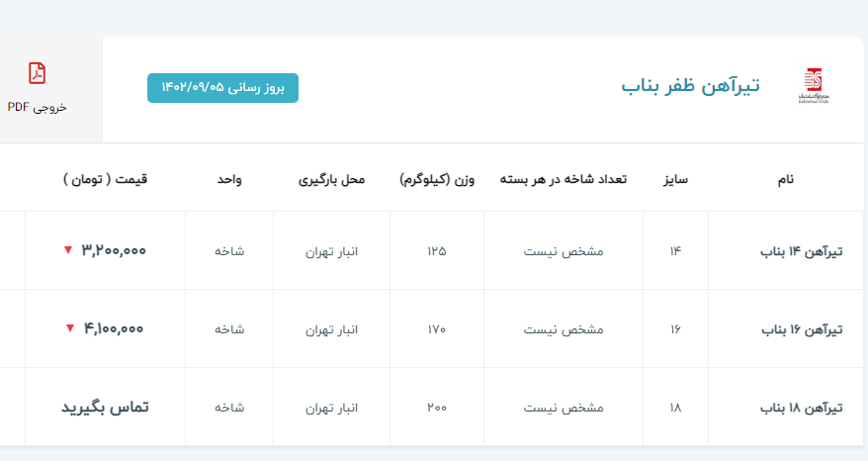Click the خروجی PDF label

point(38,106)
